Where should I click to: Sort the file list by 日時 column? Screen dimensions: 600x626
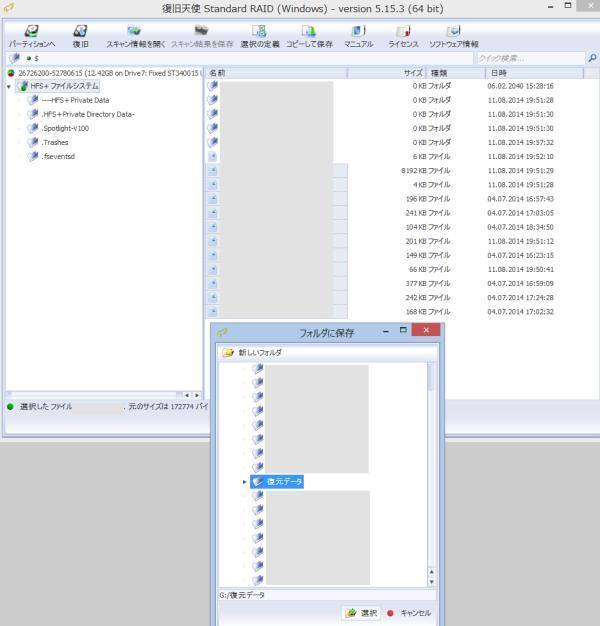pos(499,73)
